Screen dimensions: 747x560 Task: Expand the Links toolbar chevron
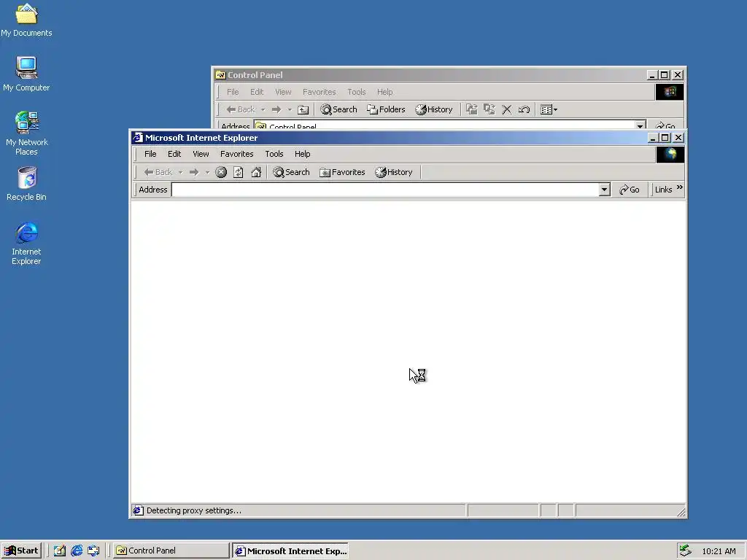point(680,187)
